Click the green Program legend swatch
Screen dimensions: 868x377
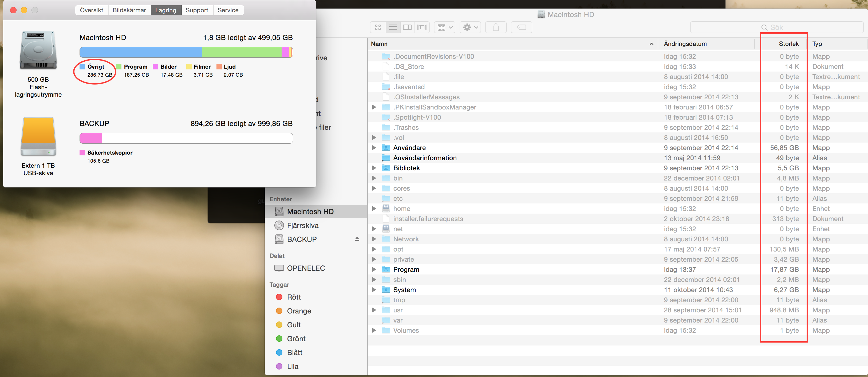pyautogui.click(x=119, y=67)
